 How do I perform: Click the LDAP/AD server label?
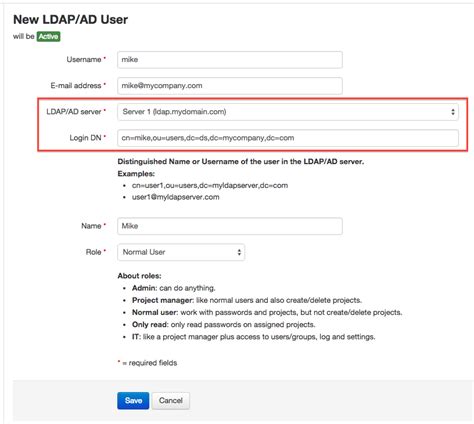pyautogui.click(x=74, y=112)
